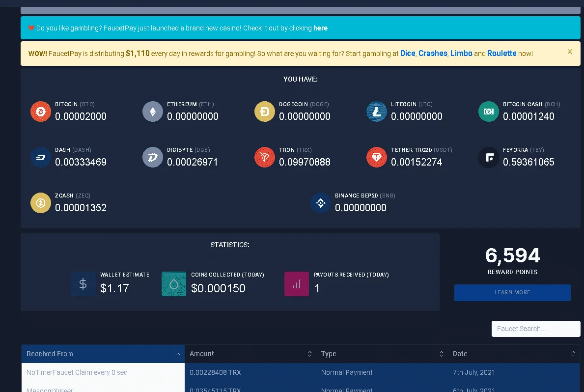Click the Feyorra balance 0.59361065
Image resolution: width=584 pixels, height=392 pixels.
528,162
